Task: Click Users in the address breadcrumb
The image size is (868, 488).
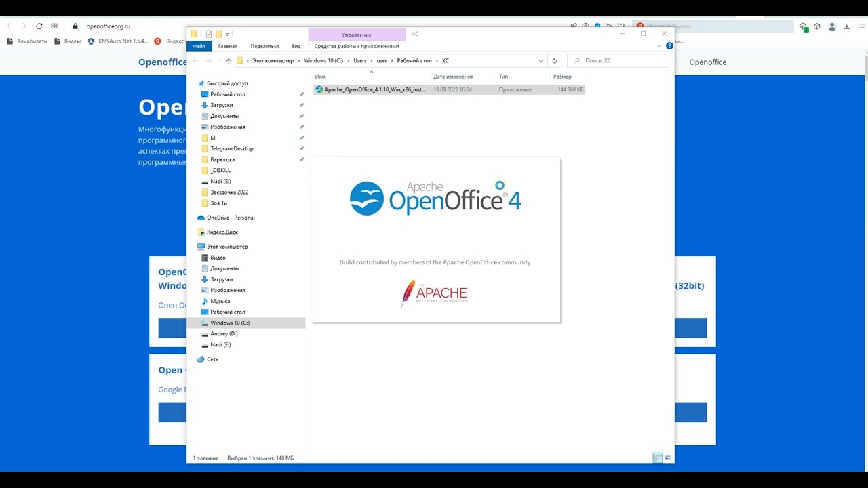Action: pyautogui.click(x=359, y=61)
